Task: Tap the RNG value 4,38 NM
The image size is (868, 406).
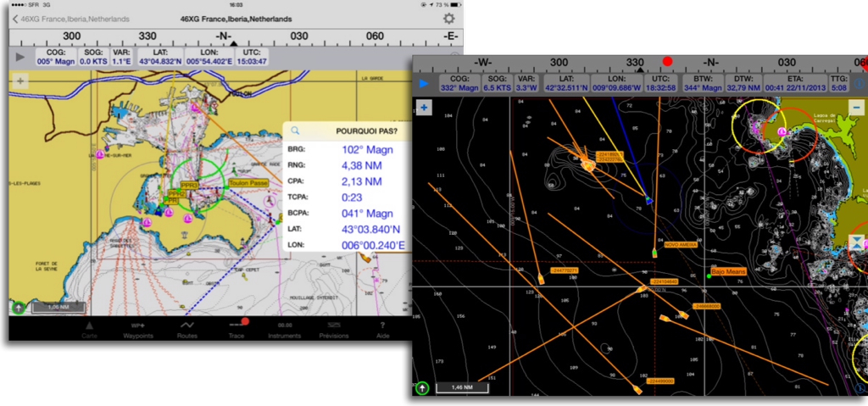Action: click(x=363, y=165)
